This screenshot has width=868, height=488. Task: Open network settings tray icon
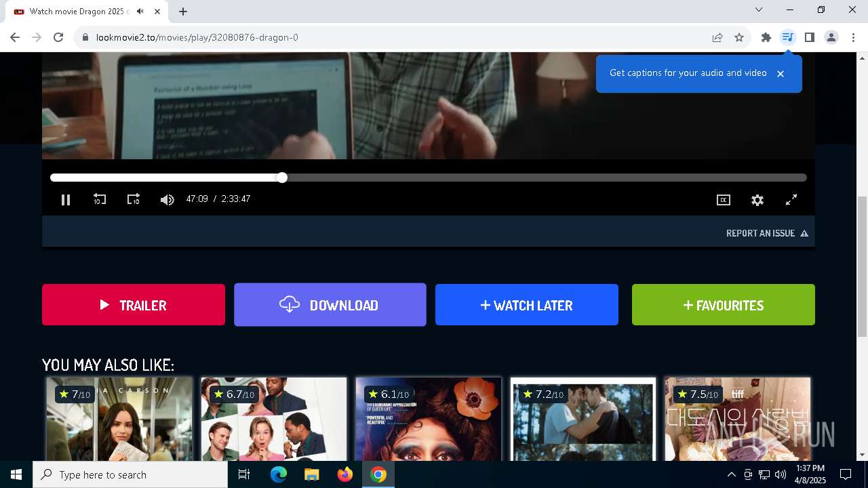click(x=764, y=474)
